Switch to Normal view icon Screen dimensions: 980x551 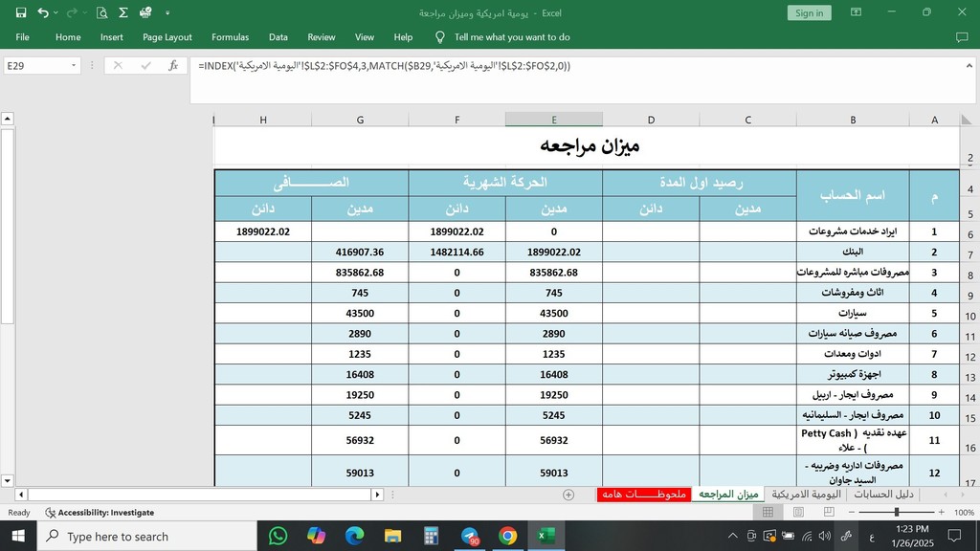tap(768, 513)
